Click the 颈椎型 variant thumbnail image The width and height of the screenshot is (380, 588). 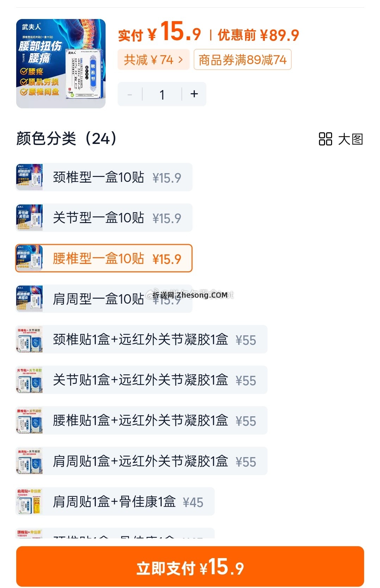[29, 177]
